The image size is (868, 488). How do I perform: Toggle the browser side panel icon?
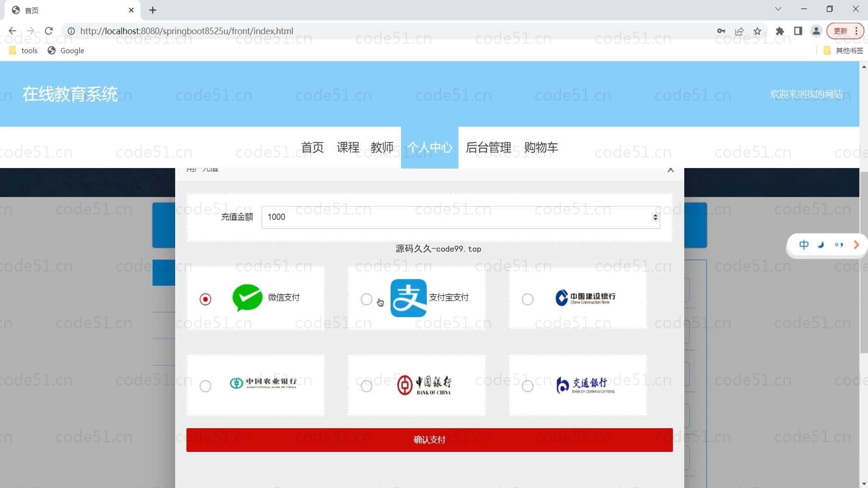(x=798, y=31)
